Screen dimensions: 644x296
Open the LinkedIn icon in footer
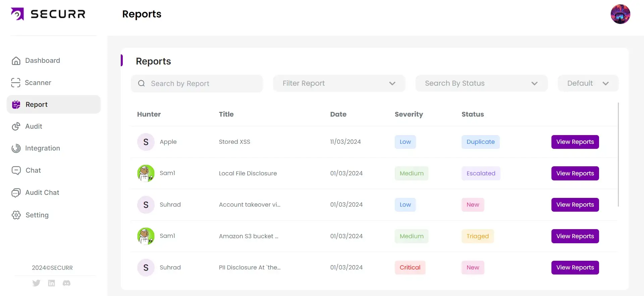click(x=51, y=283)
